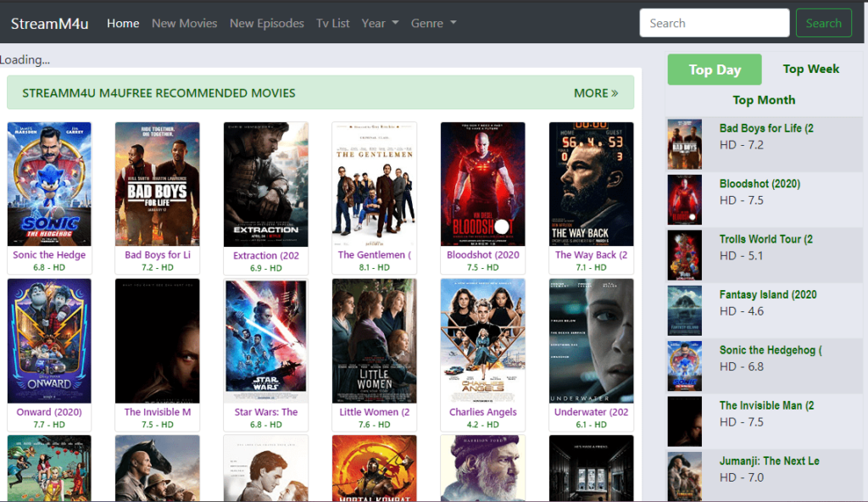This screenshot has width=868, height=502.
Task: Open the New Episodes nav link
Action: pyautogui.click(x=267, y=23)
